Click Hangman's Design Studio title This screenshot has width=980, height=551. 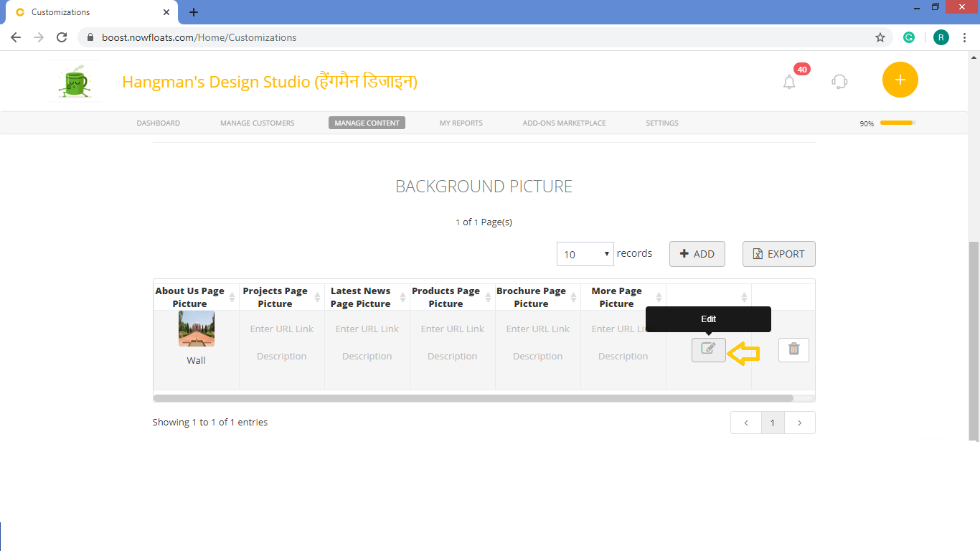270,82
